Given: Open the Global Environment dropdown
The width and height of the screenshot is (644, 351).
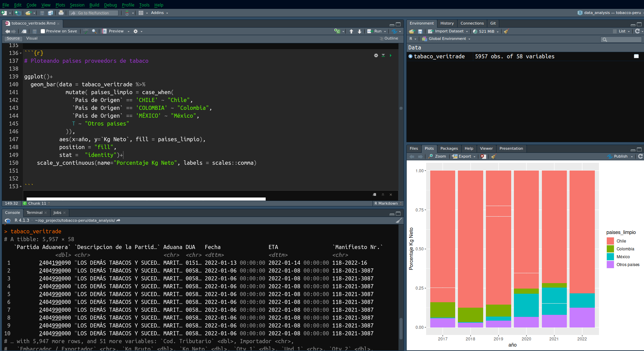Looking at the screenshot, I should click(447, 39).
